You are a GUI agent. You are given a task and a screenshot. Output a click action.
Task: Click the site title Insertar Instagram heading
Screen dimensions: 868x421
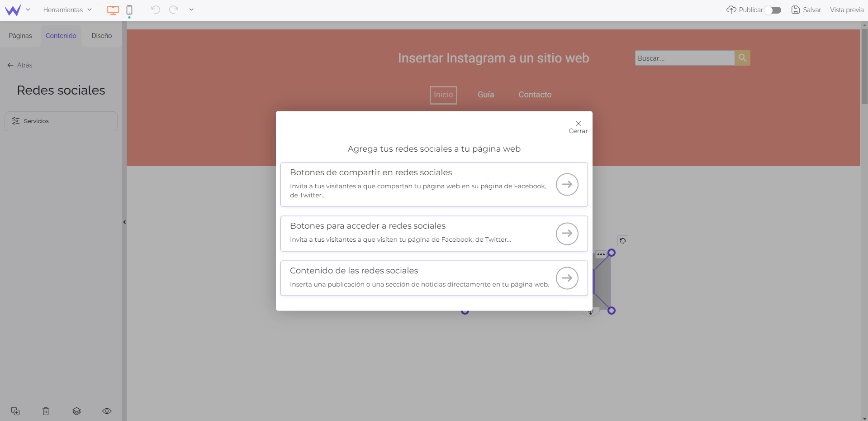[493, 58]
